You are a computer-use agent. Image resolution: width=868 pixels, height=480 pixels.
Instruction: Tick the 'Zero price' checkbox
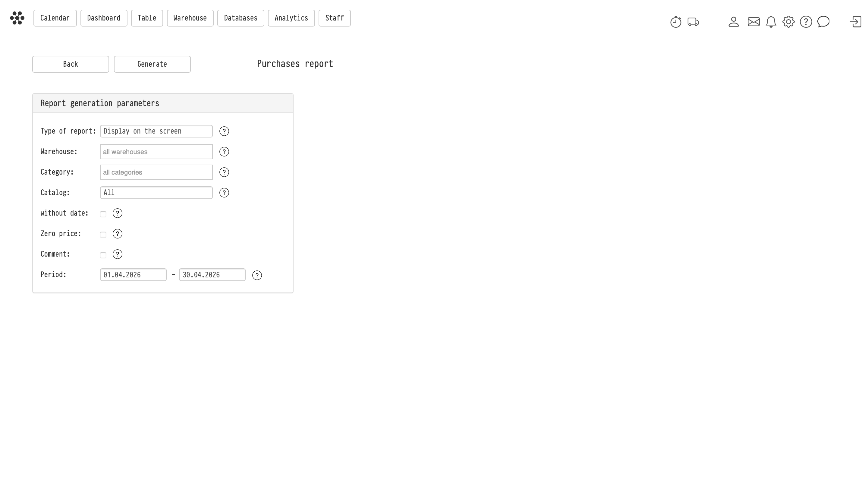coord(103,235)
